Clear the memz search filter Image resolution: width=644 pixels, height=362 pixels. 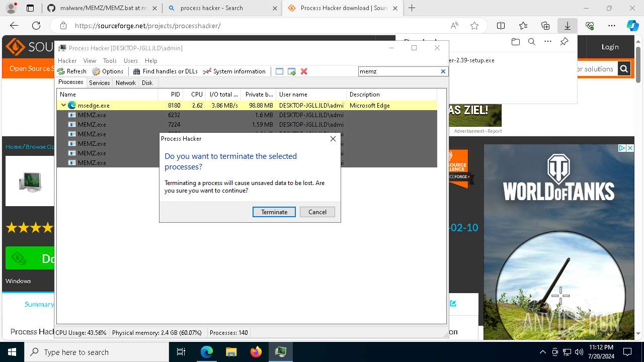point(443,71)
